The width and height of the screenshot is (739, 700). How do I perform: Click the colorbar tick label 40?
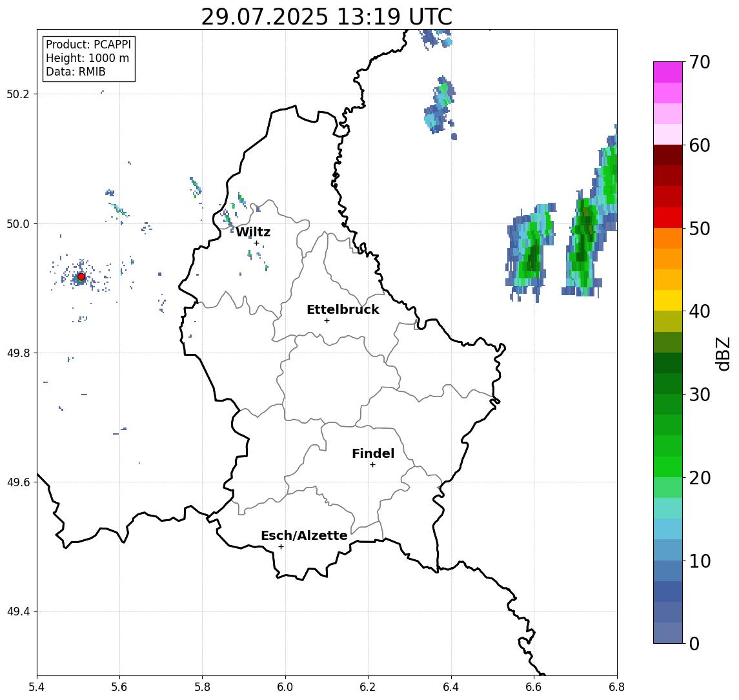(x=700, y=311)
